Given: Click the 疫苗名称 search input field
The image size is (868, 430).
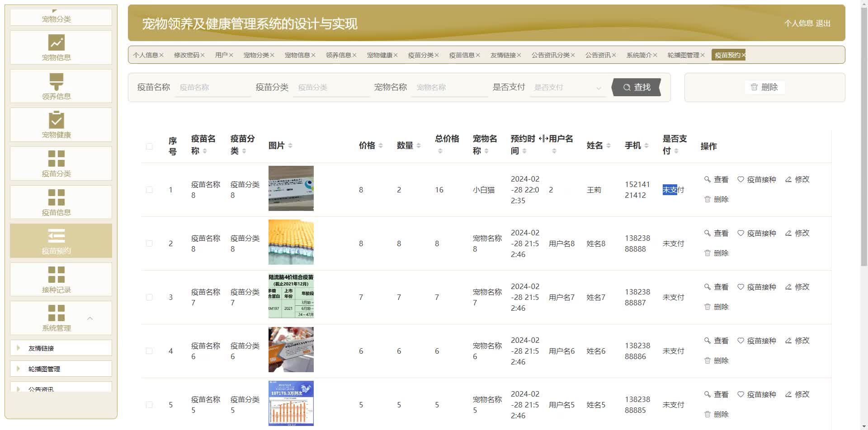Looking at the screenshot, I should point(212,88).
